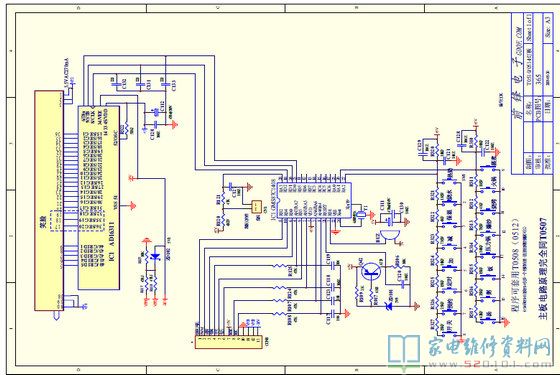The image size is (560, 375).
Task: Click the LED diode symbol near IC1
Action: click(155, 256)
